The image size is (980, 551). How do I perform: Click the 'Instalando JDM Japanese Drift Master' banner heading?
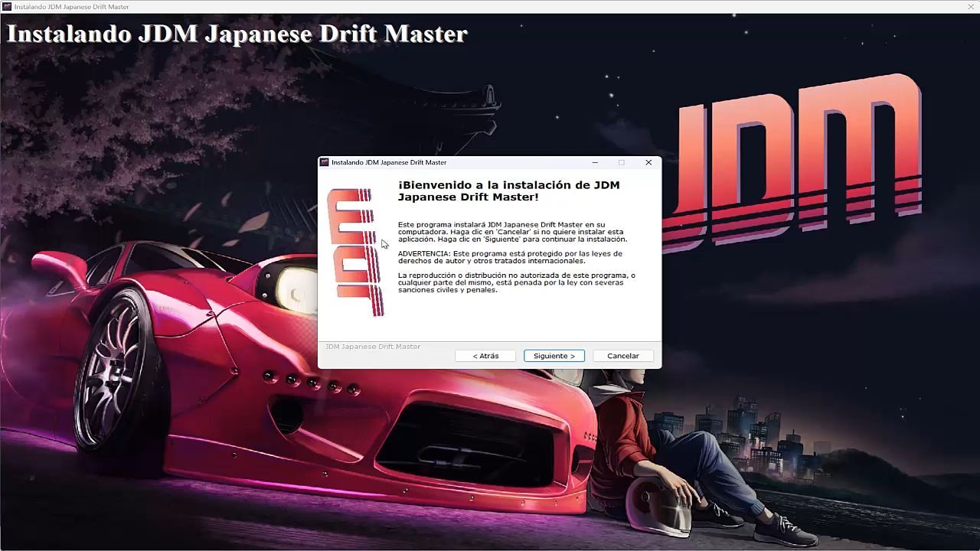click(x=237, y=34)
